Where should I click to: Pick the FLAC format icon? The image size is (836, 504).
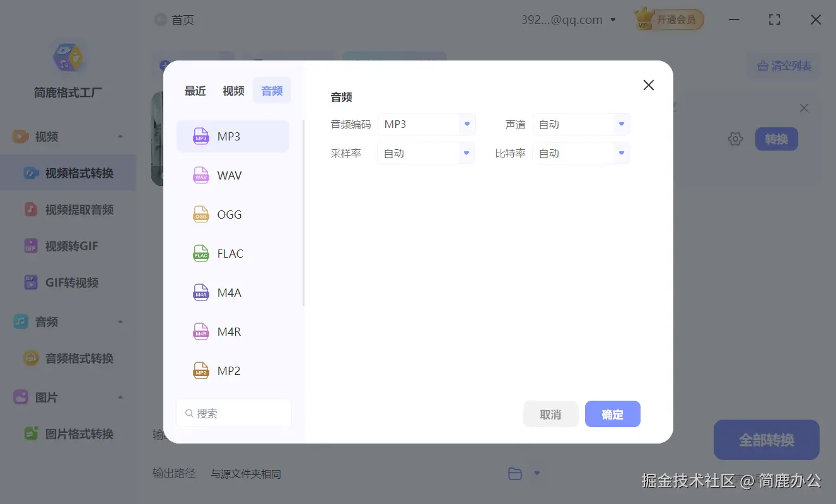[201, 253]
